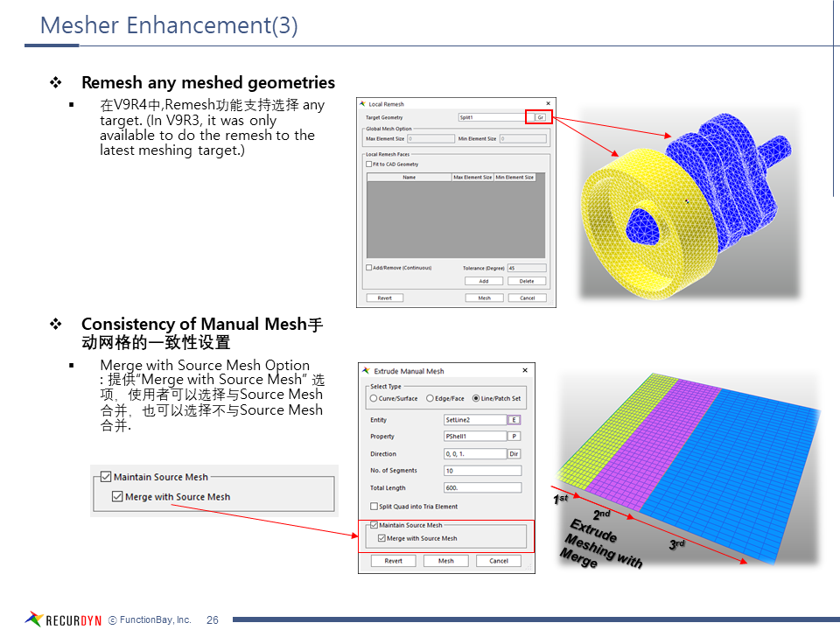Toggle Add/Remove (Continuous) checkbox
The image size is (840, 630).
368,268
